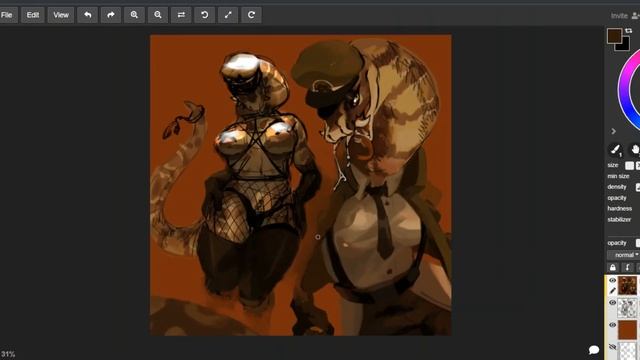Click the fit-to-screen diagonal arrows icon

228,15
